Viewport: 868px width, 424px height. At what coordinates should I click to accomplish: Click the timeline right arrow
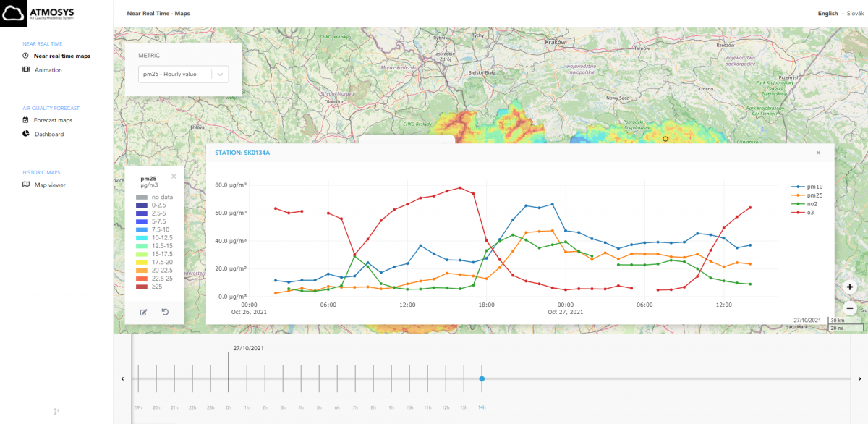(859, 378)
